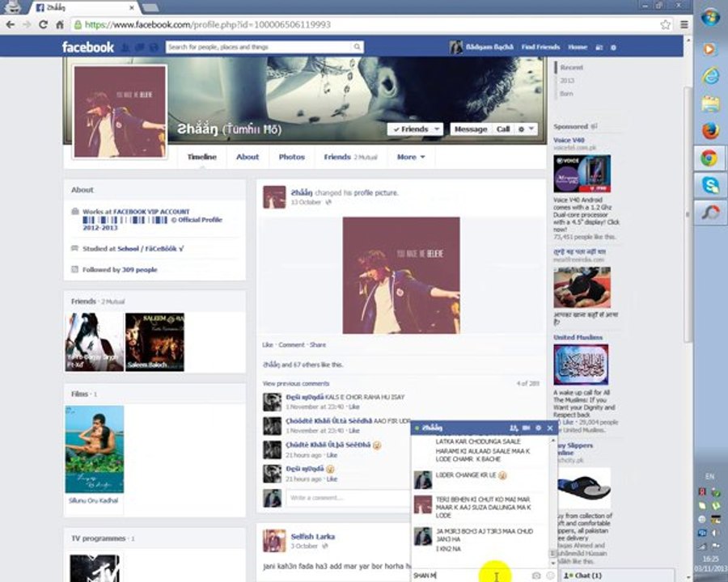Open Skype from taskbar
The image size is (728, 582).
710,186
